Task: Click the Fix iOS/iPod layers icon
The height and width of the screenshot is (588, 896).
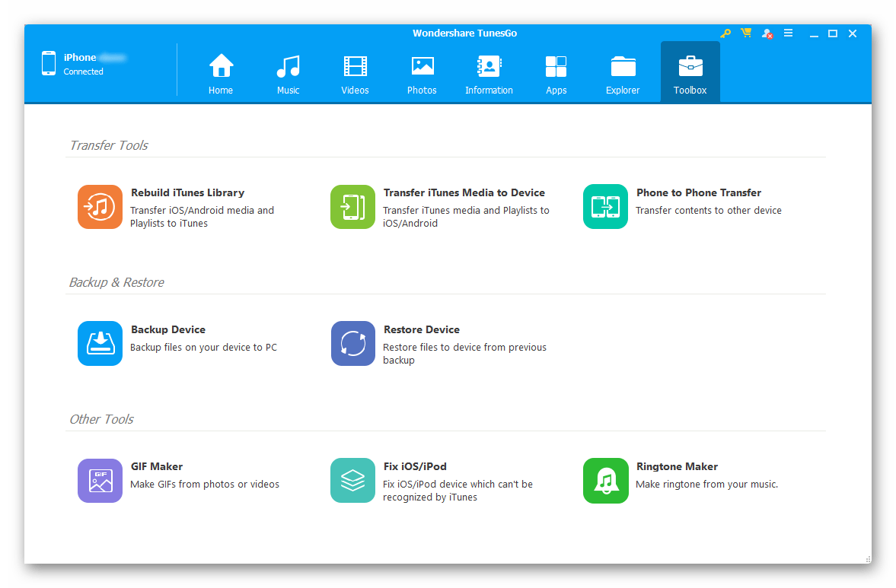Action: (352, 481)
